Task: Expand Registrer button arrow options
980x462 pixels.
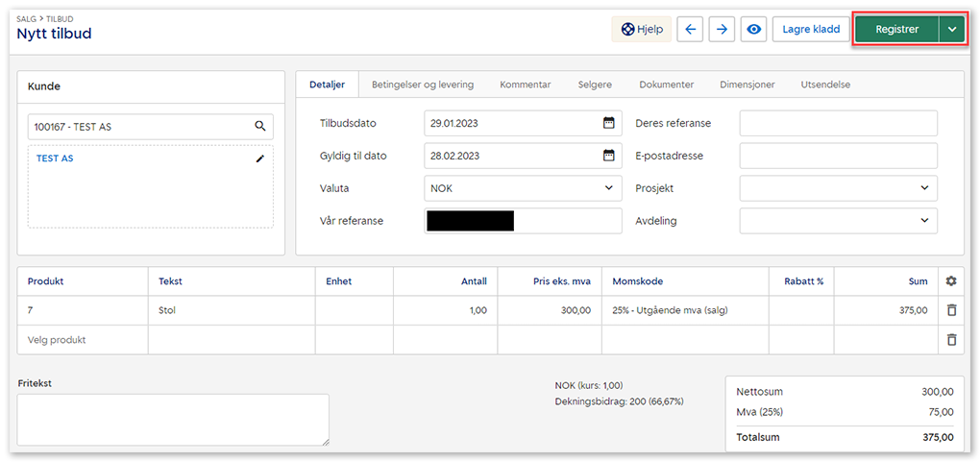Action: pos(951,30)
